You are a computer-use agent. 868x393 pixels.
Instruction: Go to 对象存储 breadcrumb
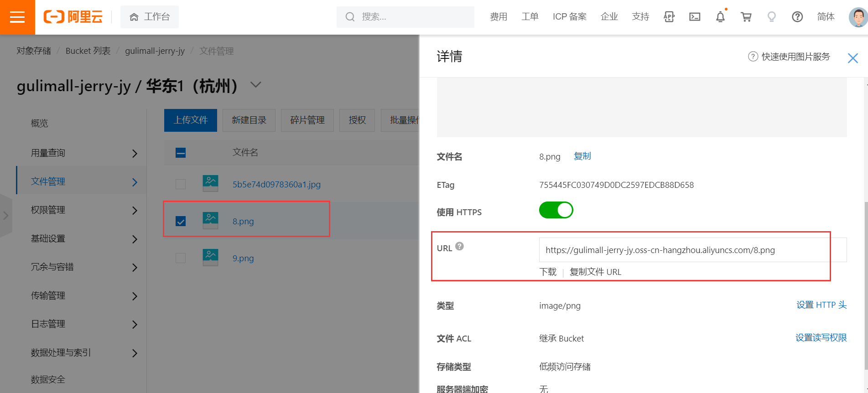(34, 51)
